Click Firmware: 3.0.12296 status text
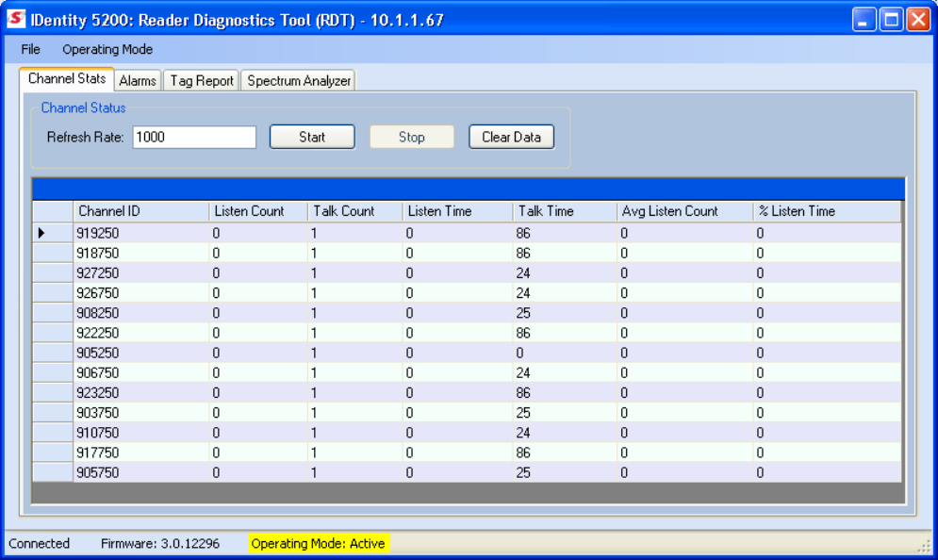Viewport: 938px width, 560px height. [x=159, y=543]
